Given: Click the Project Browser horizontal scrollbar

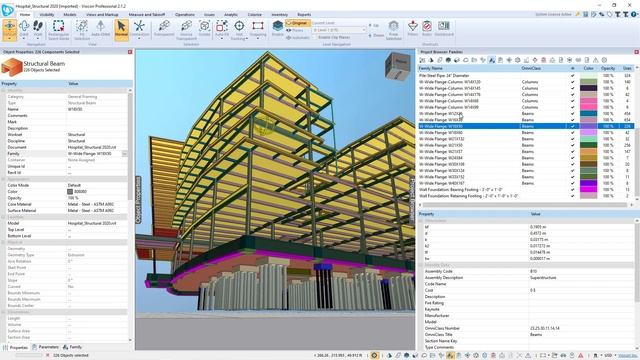Looking at the screenshot, I should [x=525, y=205].
